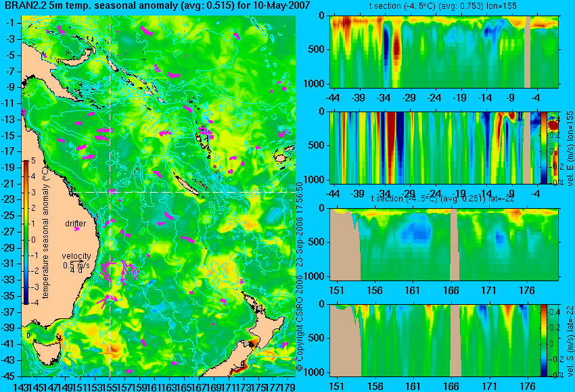The height and width of the screenshot is (392, 575).
Task: Click the 't section (avg: 0.251) lat=-22' title
Action: coord(442,199)
